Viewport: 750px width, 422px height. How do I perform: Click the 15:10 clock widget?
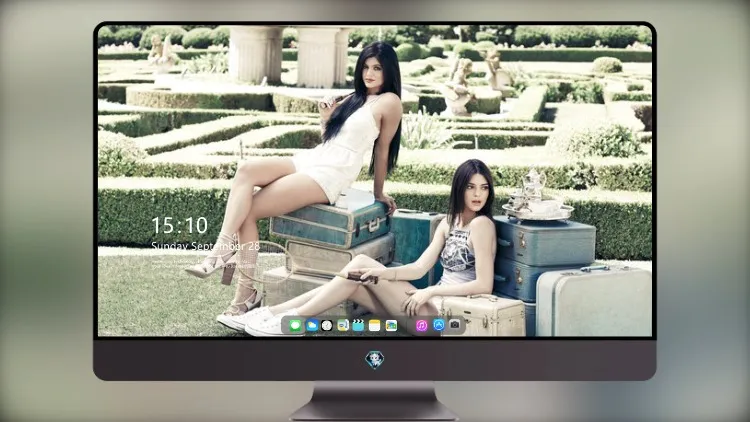coord(179,225)
